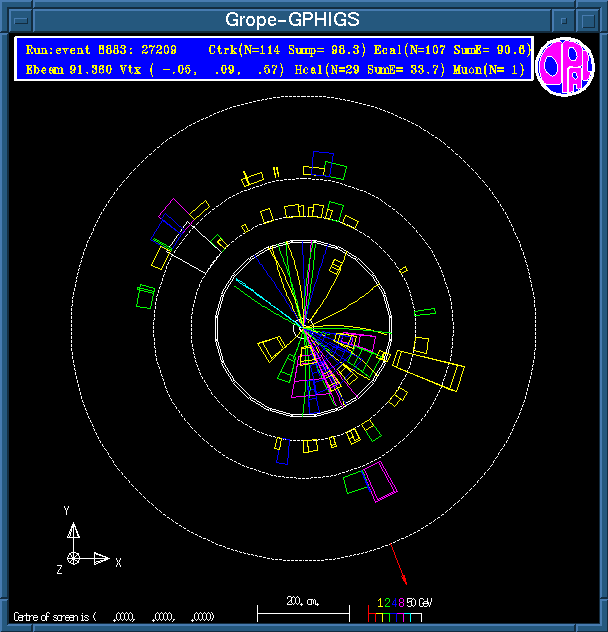Click the OPAL logo icon

coord(565,67)
